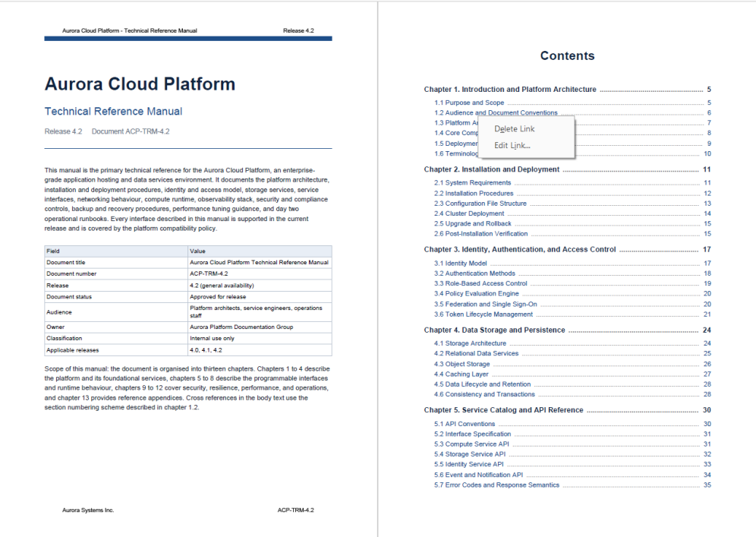Click the Release 4.2 page header text
756x537 pixels.
coord(298,30)
